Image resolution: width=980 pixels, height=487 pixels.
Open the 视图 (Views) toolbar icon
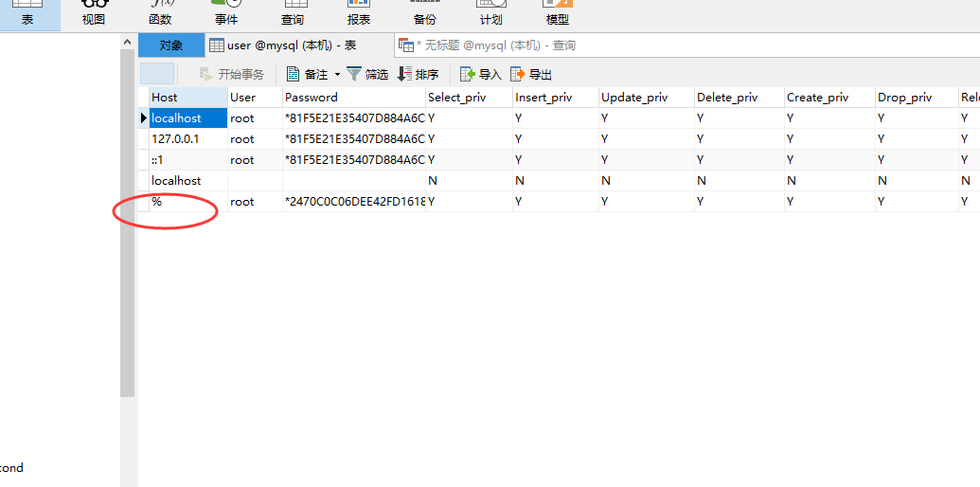pyautogui.click(x=94, y=14)
